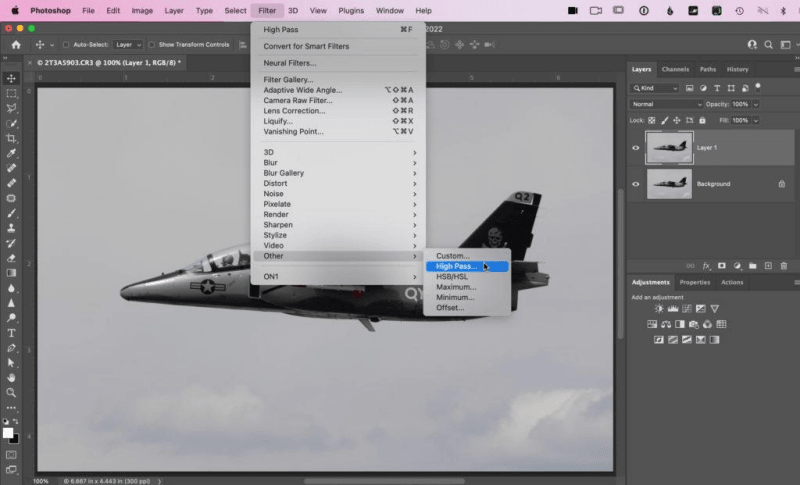Click the fx layer style icon
Image resolution: width=800 pixels, height=485 pixels.
pos(705,266)
